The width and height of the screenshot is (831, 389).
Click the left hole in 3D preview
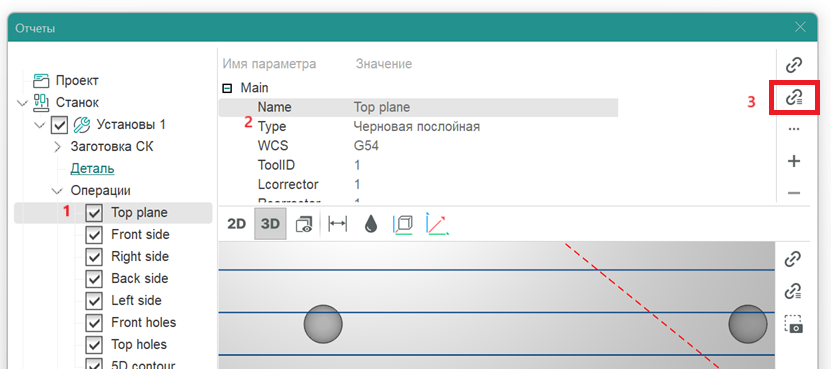(323, 324)
